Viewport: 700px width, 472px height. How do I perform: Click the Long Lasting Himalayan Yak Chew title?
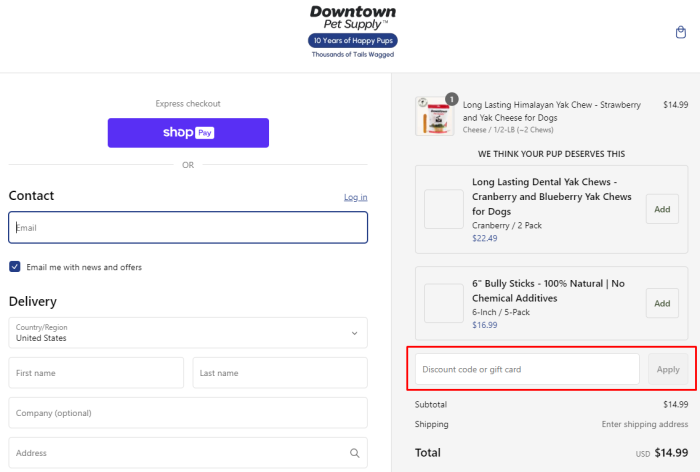tap(551, 111)
